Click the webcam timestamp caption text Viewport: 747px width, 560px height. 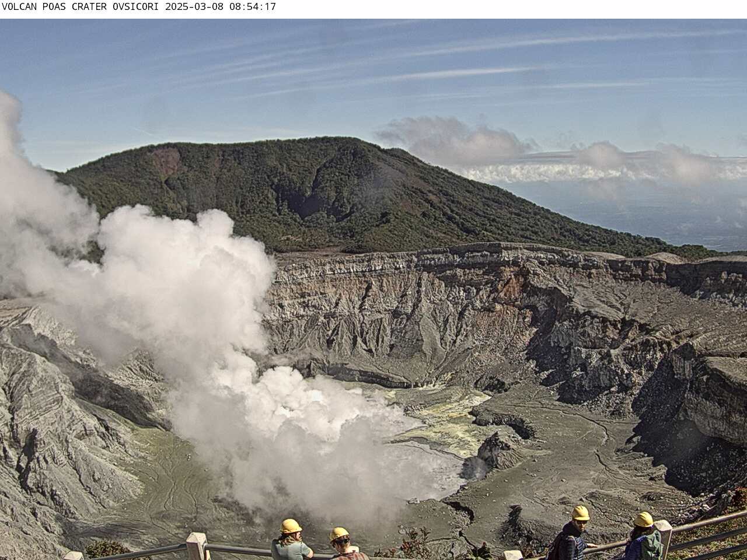pyautogui.click(x=139, y=7)
